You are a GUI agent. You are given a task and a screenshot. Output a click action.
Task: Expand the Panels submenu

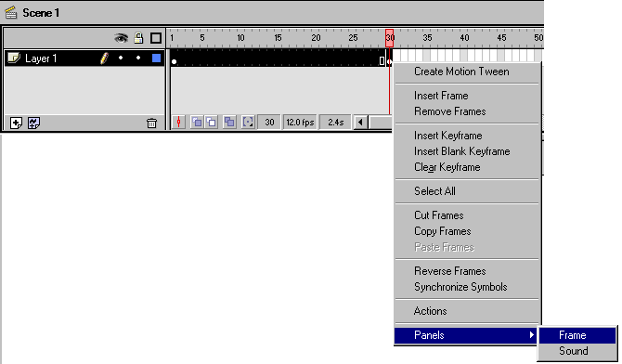466,335
